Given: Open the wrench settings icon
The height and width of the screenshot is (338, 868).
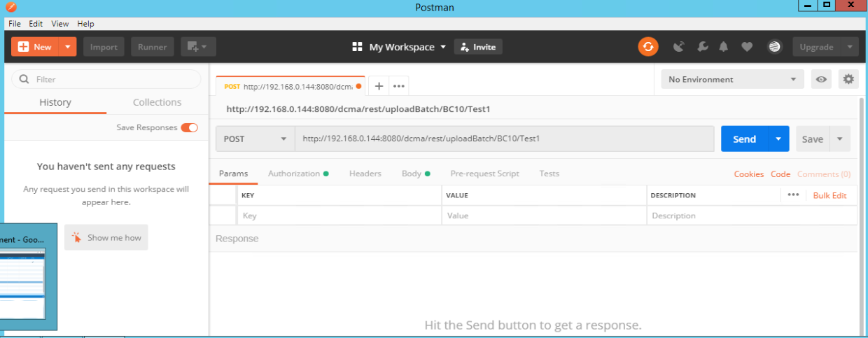Looking at the screenshot, I should pyautogui.click(x=702, y=47).
